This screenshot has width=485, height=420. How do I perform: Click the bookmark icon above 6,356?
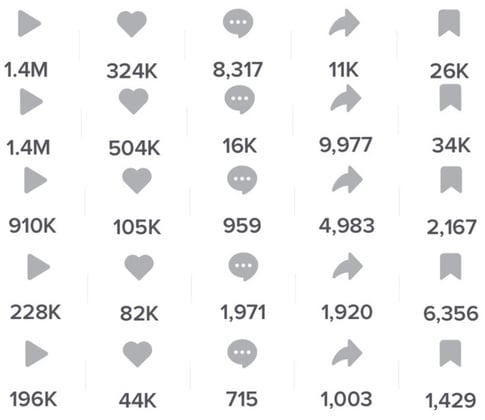[x=451, y=266]
